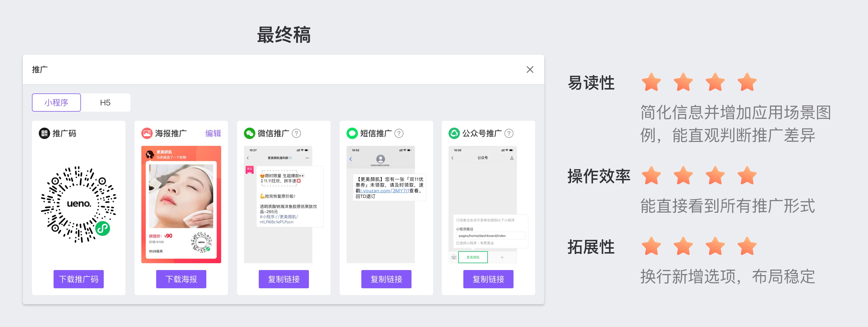Click the 下载推广码 button

tap(79, 279)
